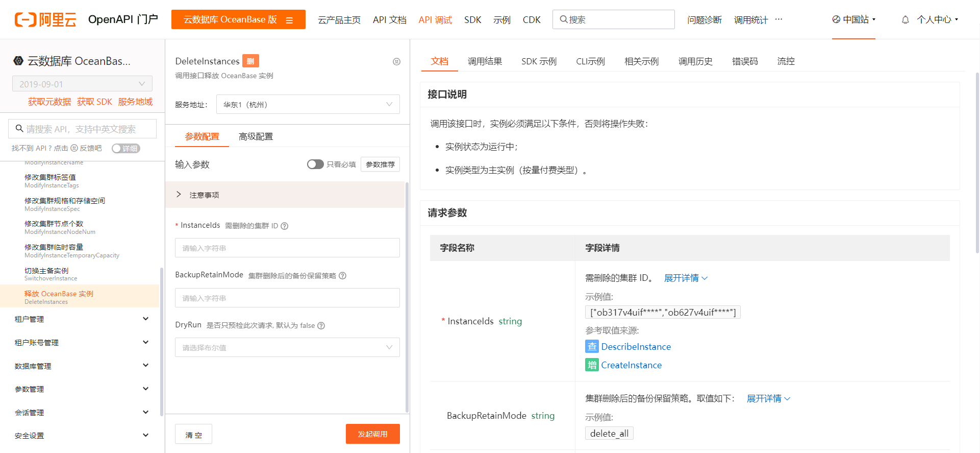The image size is (980, 453).
Task: Toggle the 详细 switch in sidebar
Action: 126,148
